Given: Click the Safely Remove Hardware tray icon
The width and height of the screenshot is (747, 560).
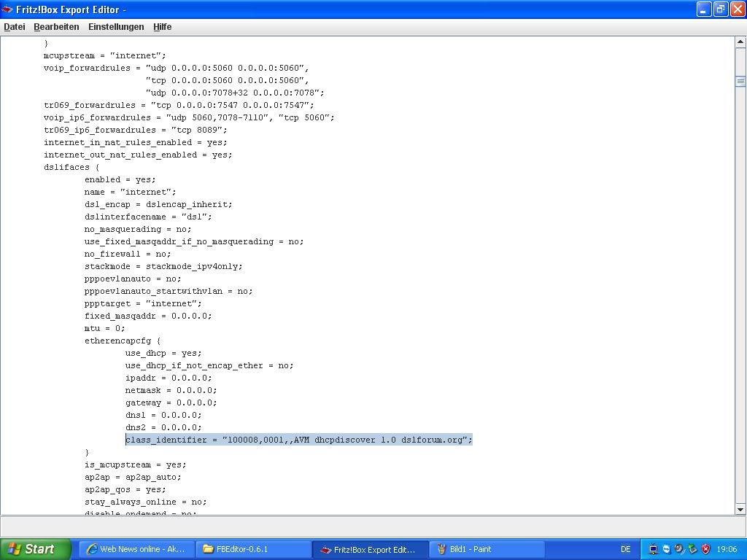Looking at the screenshot, I should [692, 549].
